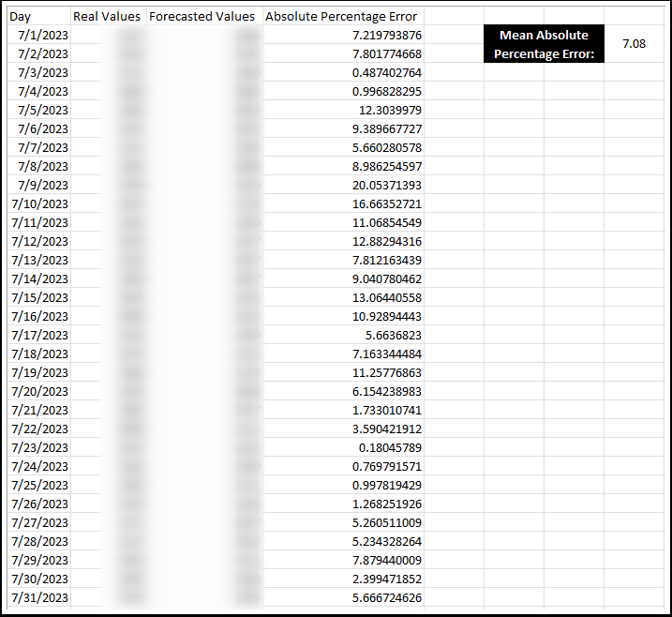Select the error value 5.660280578
Image resolution: width=672 pixels, height=617 pixels.
click(343, 147)
